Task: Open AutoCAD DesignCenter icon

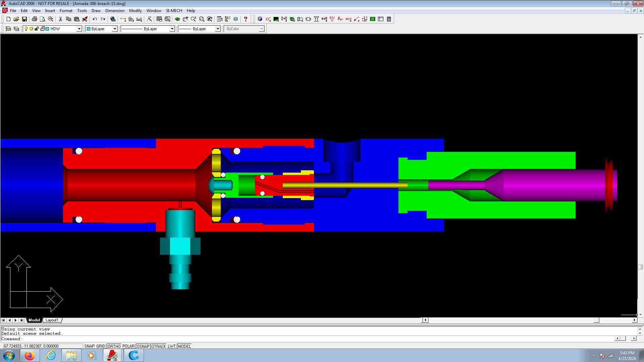Action: click(220, 19)
